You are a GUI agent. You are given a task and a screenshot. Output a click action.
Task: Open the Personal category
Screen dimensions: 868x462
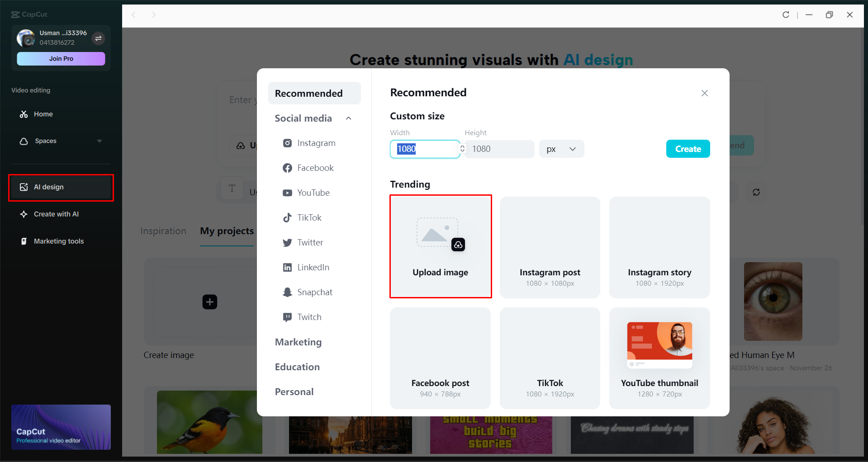pos(294,392)
